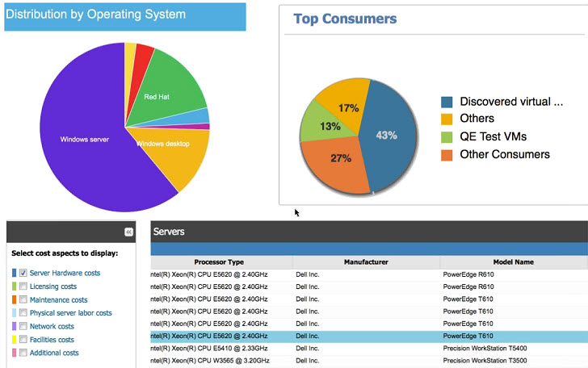Open the Physical server labor costs link
This screenshot has width=588, height=368.
70,313
